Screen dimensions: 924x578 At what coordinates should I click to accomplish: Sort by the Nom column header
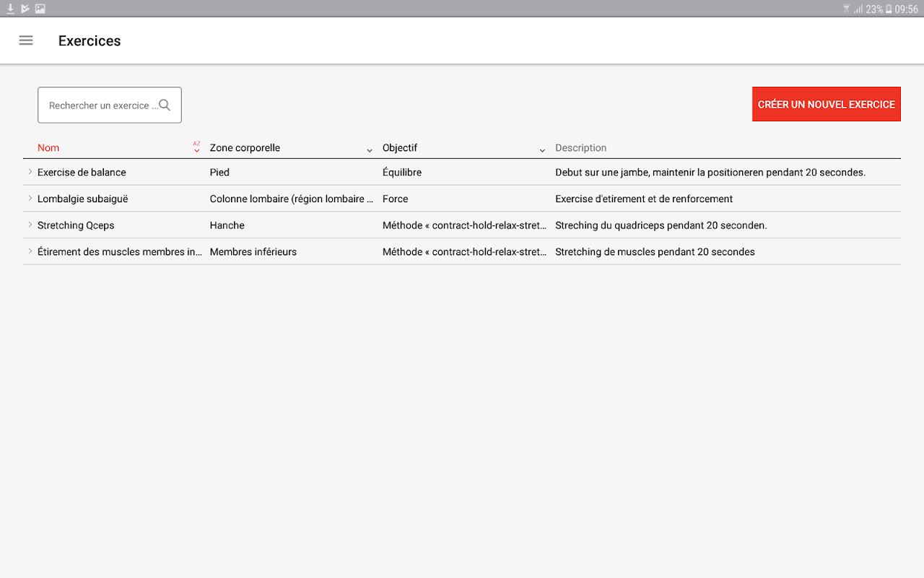coord(48,148)
